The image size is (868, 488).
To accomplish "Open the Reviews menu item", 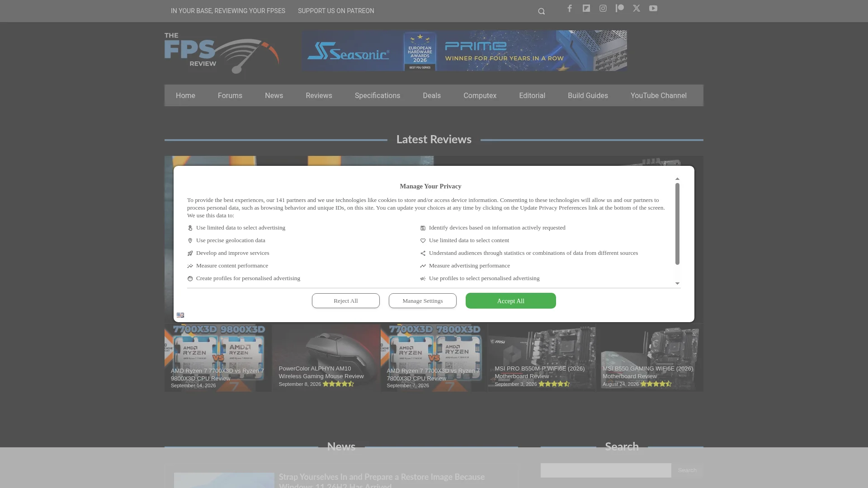I will click(x=319, y=96).
